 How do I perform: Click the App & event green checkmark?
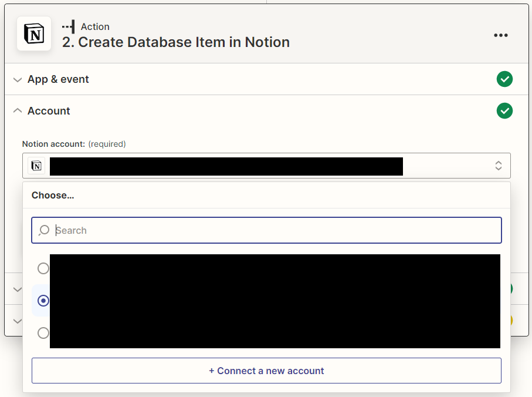pyautogui.click(x=504, y=79)
